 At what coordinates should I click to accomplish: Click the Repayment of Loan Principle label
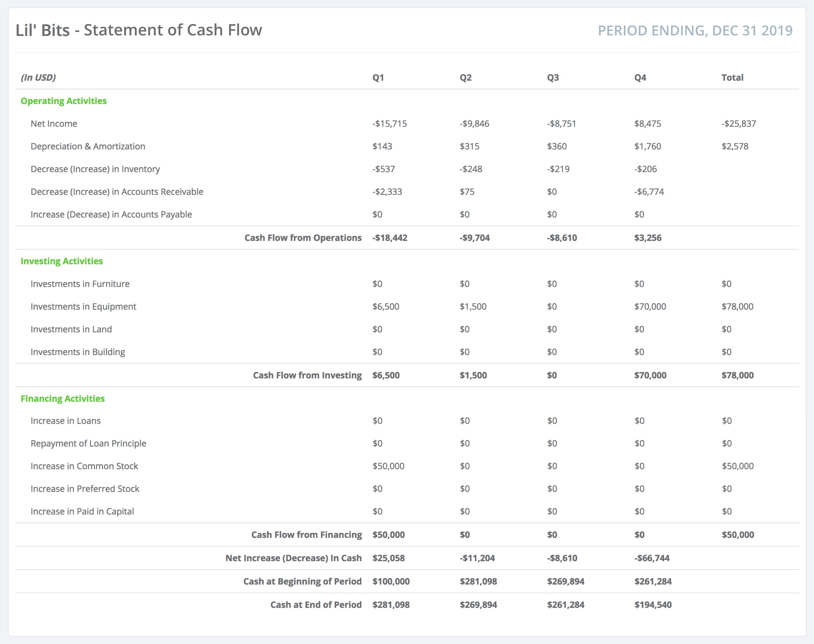pyautogui.click(x=88, y=443)
